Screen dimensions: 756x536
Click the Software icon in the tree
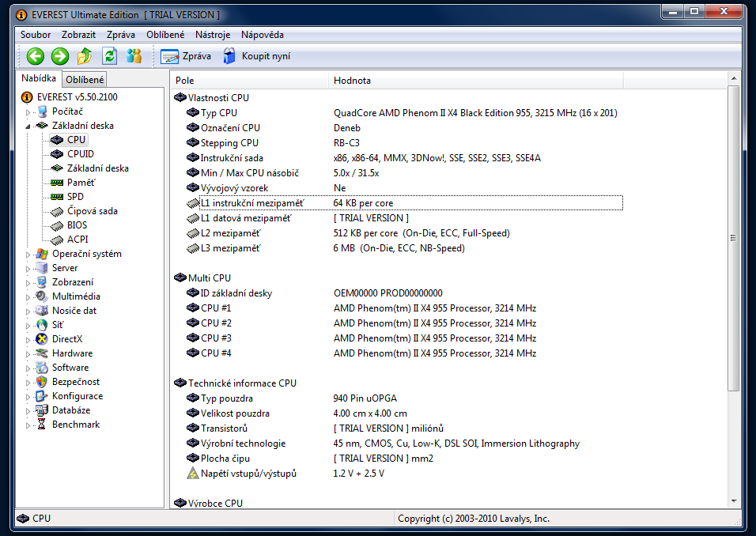point(43,368)
